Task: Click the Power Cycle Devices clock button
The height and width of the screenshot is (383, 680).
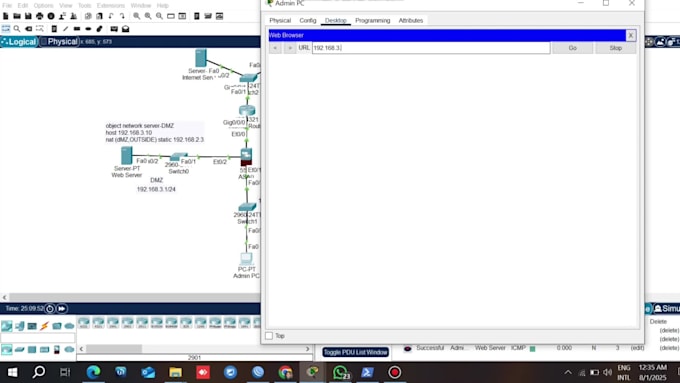Action: click(x=49, y=309)
